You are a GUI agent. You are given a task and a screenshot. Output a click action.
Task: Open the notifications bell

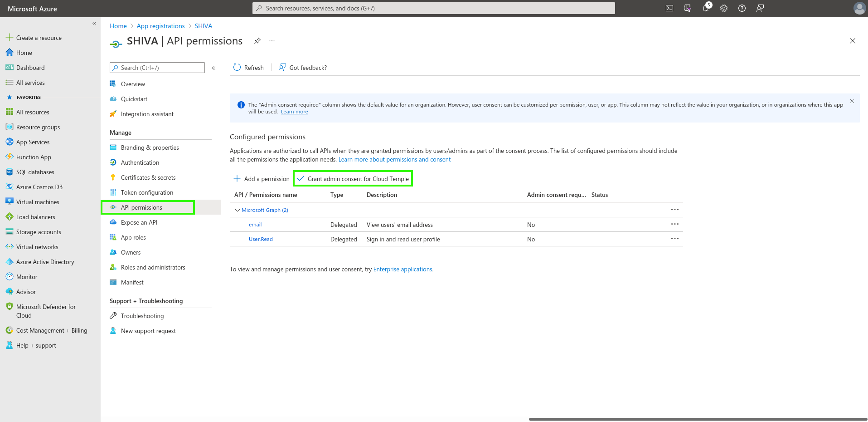[x=706, y=8]
